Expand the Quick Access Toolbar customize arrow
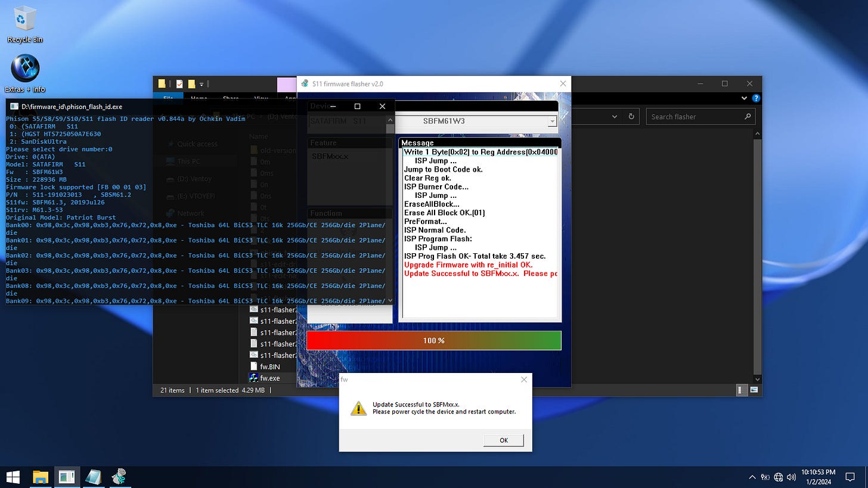Viewport: 868px width, 488px height. (x=201, y=83)
